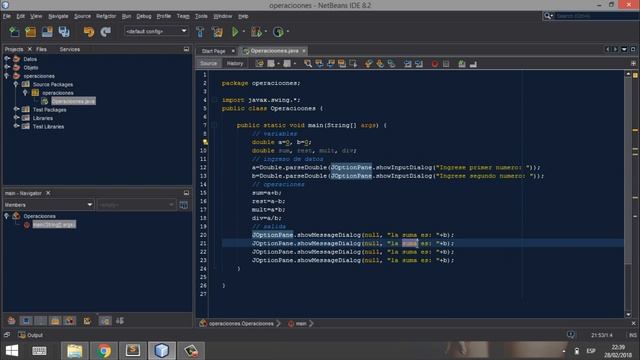Open the Members dropdown in Navigator
Viewport: 640px width, 360px height.
click(x=49, y=204)
